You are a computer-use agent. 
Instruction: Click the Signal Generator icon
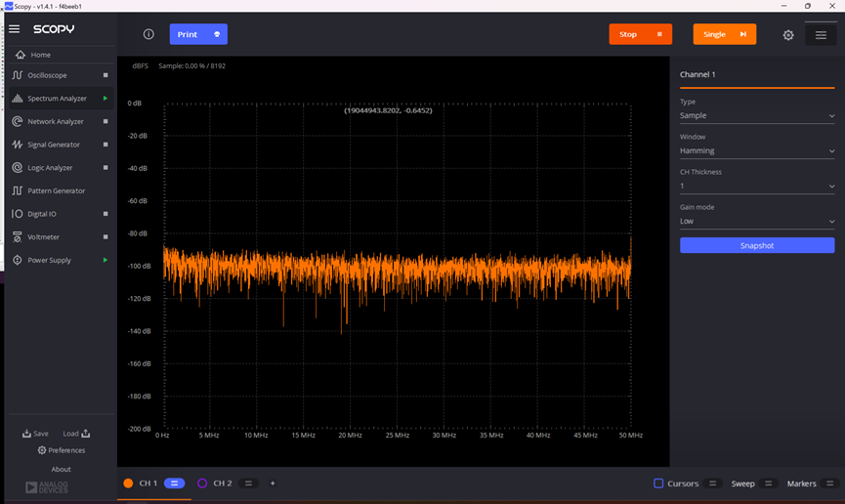point(18,145)
